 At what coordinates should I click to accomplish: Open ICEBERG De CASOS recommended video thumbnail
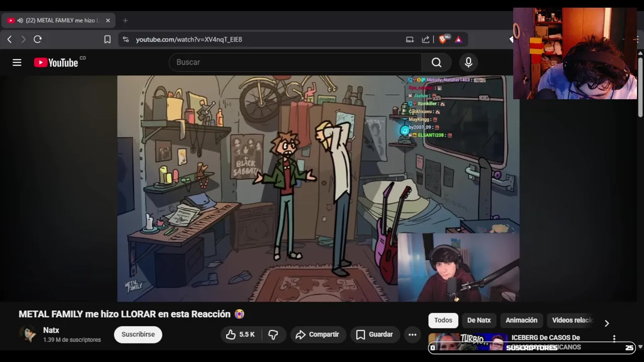[468, 342]
